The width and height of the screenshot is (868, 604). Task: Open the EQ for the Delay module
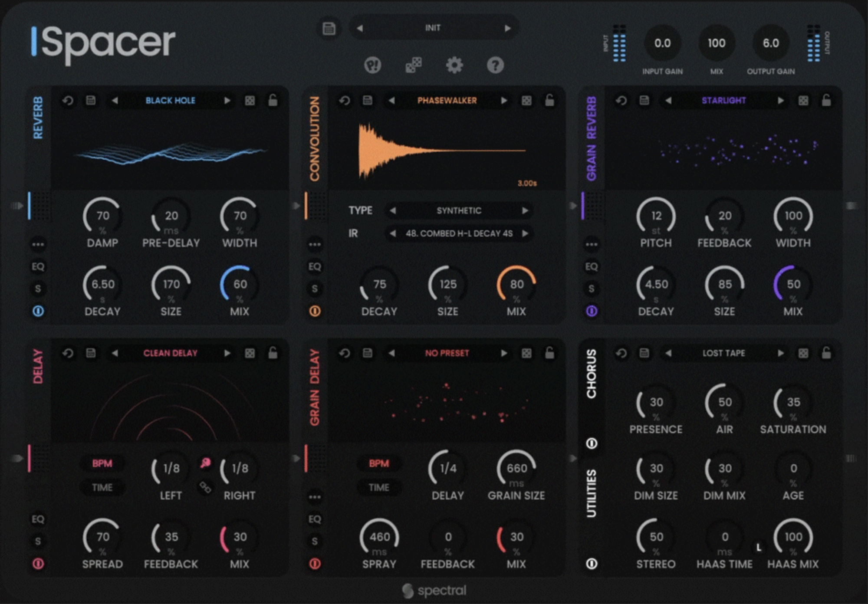tap(38, 519)
